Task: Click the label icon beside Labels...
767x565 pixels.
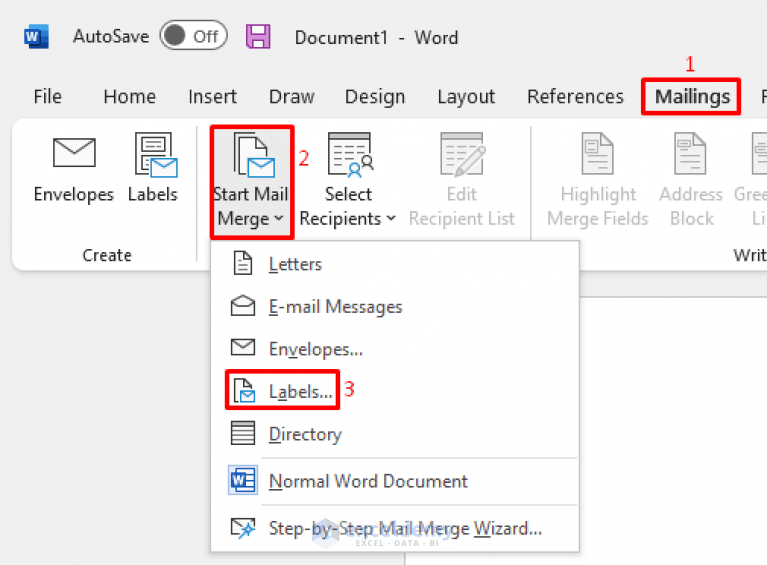Action: coord(244,390)
